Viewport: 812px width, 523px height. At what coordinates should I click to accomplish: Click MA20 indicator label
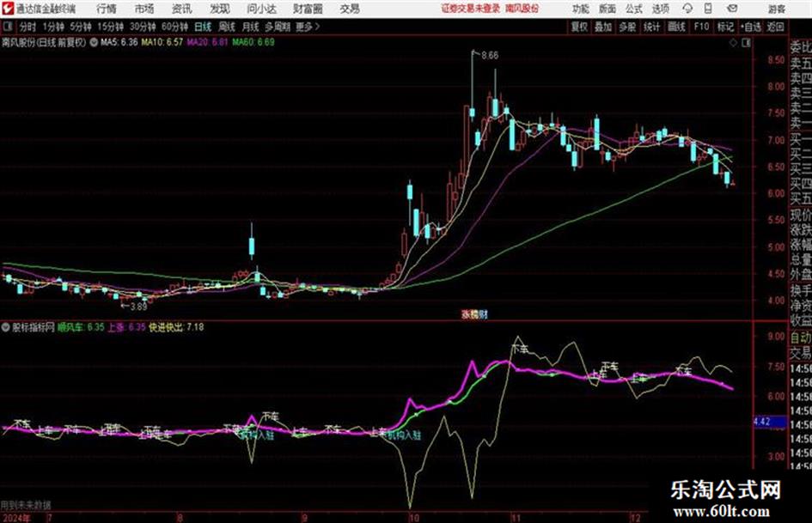click(x=207, y=42)
